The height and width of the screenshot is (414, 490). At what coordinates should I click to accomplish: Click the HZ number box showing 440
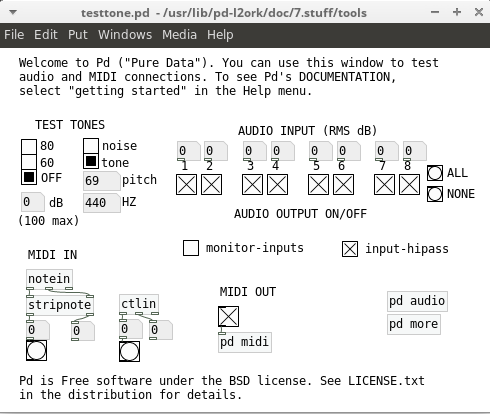[101, 202]
